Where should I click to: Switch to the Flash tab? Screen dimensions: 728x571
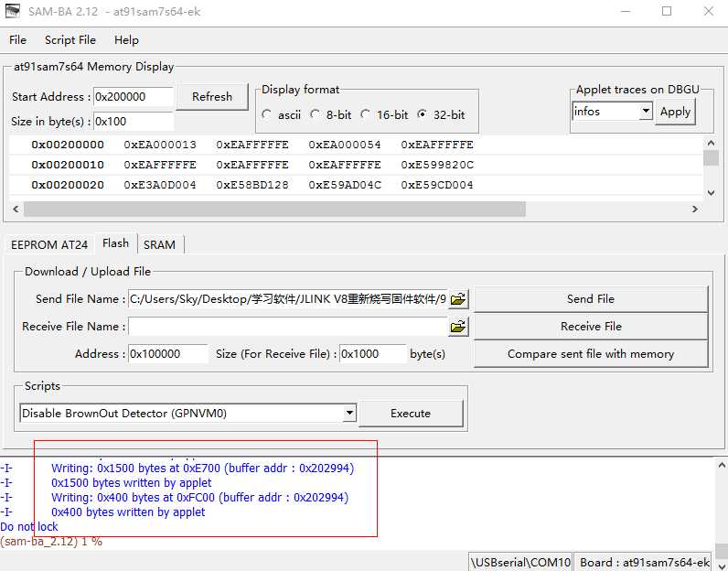[115, 243]
